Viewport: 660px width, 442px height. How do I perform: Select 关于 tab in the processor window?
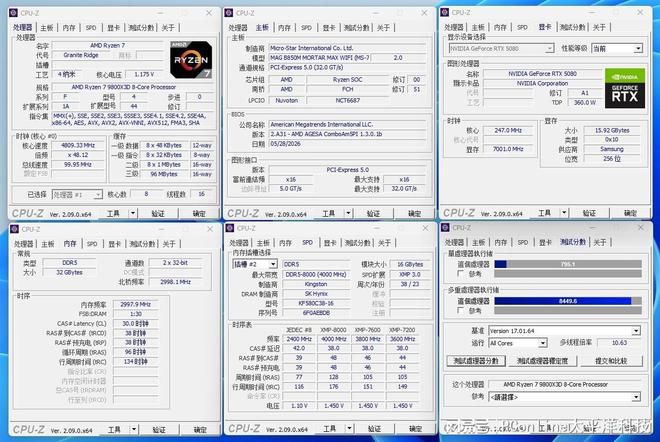point(168,28)
